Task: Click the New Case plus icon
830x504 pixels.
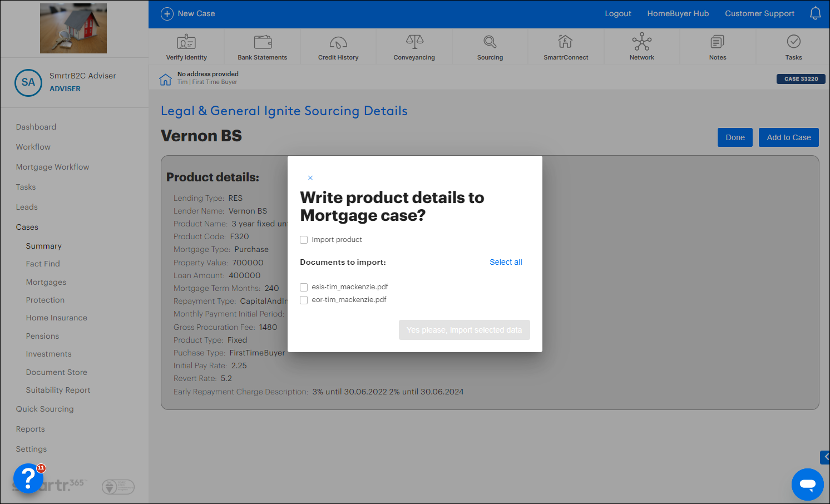Action: [x=167, y=14]
